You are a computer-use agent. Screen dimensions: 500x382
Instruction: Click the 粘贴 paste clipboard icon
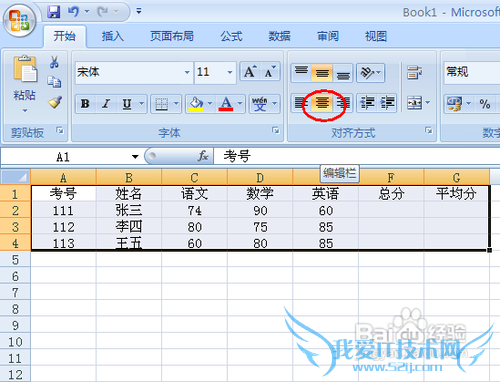pos(25,69)
